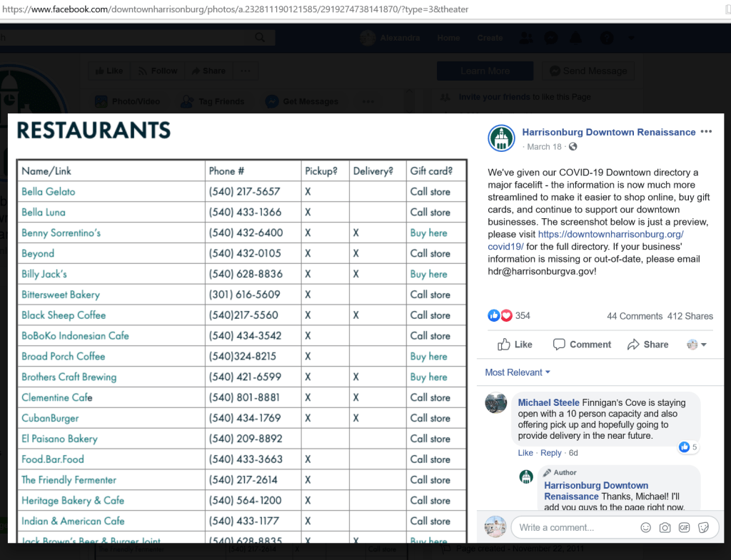Click the Get Messages composer option
The image size is (731, 560).
(302, 101)
